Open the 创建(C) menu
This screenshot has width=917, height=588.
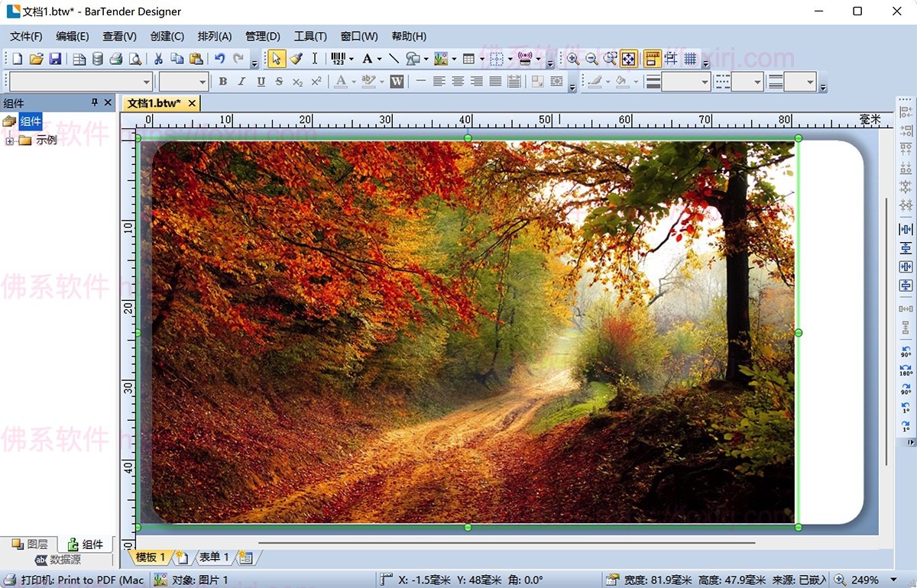(x=167, y=36)
